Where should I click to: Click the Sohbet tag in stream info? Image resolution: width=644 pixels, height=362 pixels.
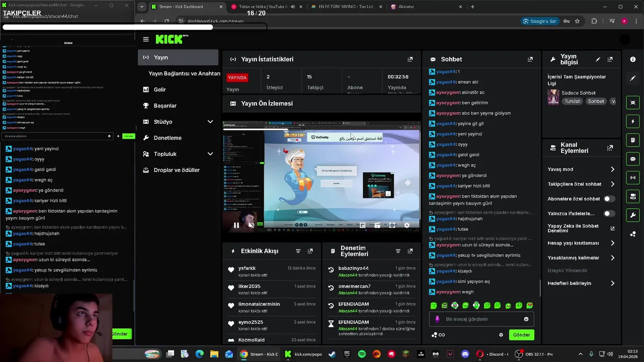(596, 101)
